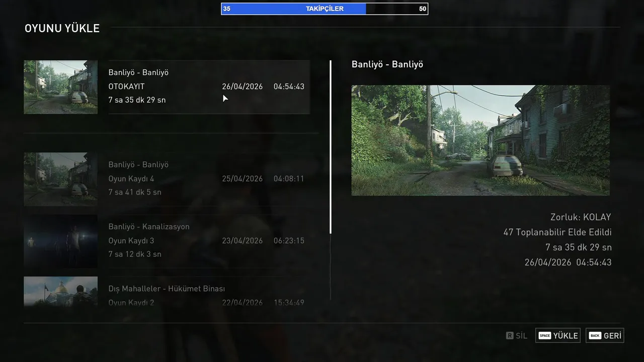Click the autosave time 04:54:43 in list
The height and width of the screenshot is (362, 644).
click(289, 86)
